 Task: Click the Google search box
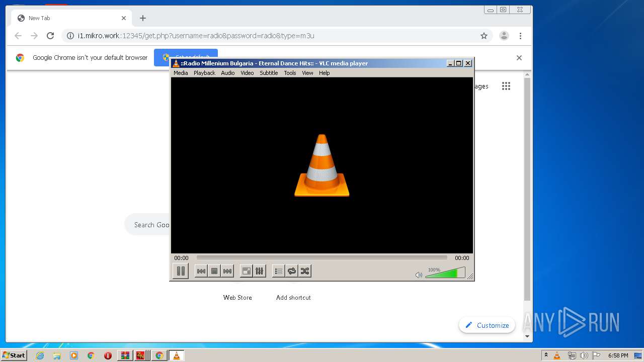tap(147, 225)
